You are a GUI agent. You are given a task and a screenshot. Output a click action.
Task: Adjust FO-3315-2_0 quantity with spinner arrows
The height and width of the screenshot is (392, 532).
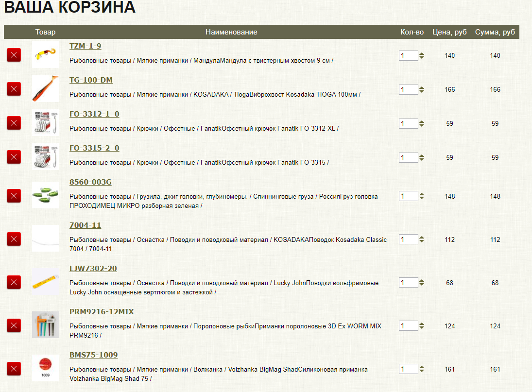point(421,157)
